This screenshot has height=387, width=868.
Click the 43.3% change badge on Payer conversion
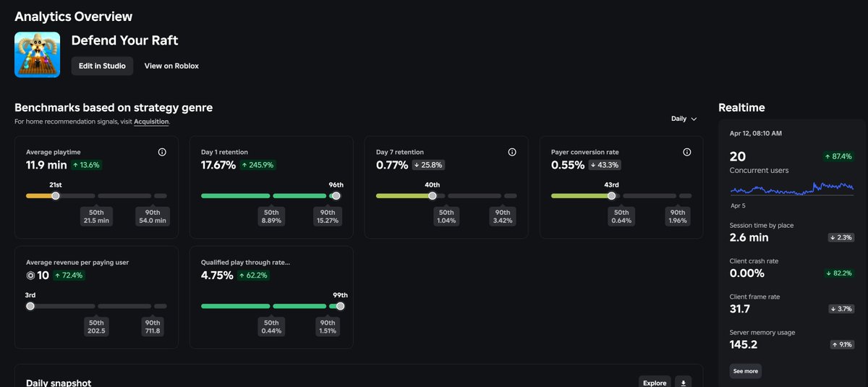(x=605, y=165)
